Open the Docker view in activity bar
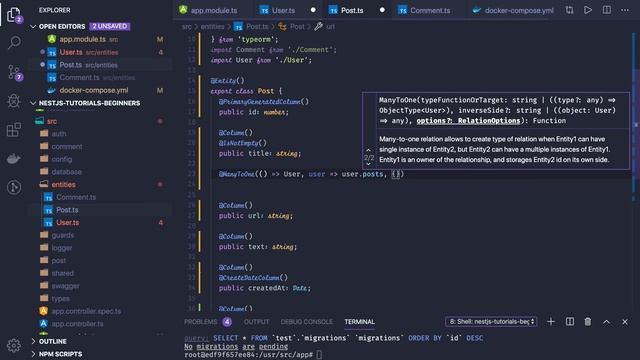The width and height of the screenshot is (640, 360). [14, 158]
